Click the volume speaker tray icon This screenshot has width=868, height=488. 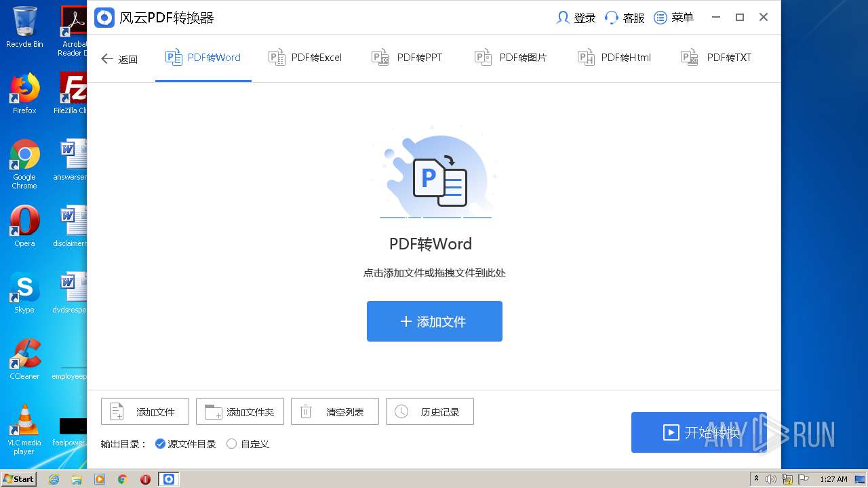click(x=771, y=479)
